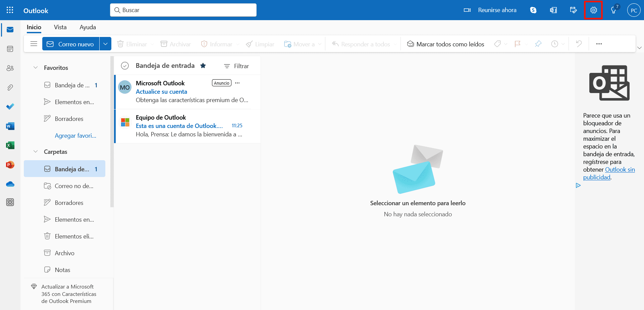Expand the Correo nuevo dropdown arrow
The width and height of the screenshot is (644, 310).
coord(105,44)
